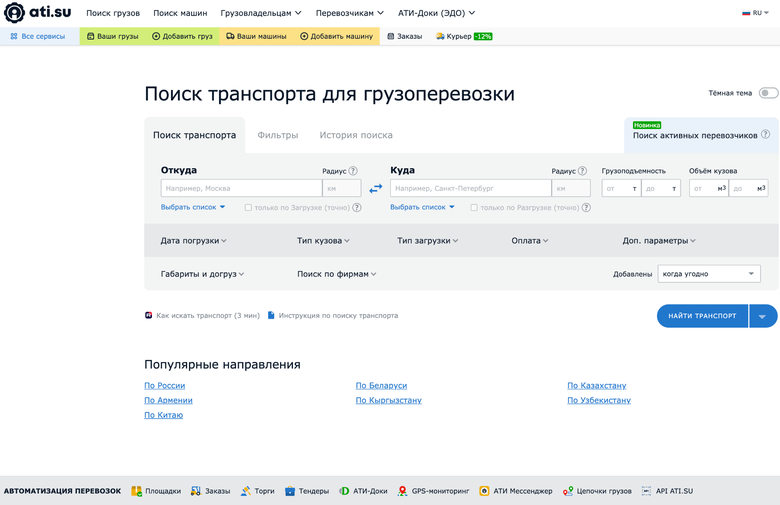Viewport: 780px width, 505px height.
Task: Check только по Разгрузке (точно) box
Action: pos(476,207)
